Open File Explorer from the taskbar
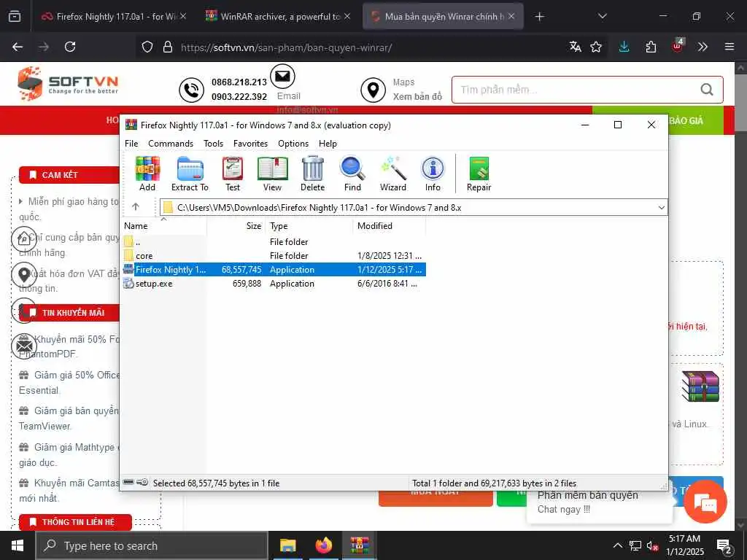The image size is (747, 560). pos(287,545)
